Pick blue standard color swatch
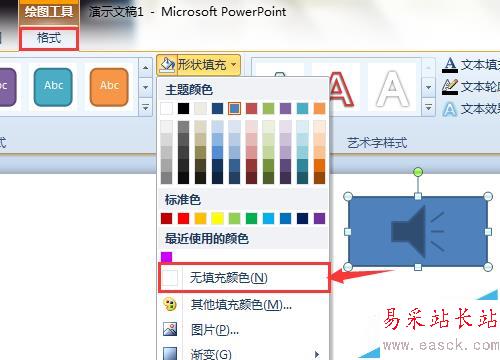This screenshot has width=500, height=360. click(285, 219)
